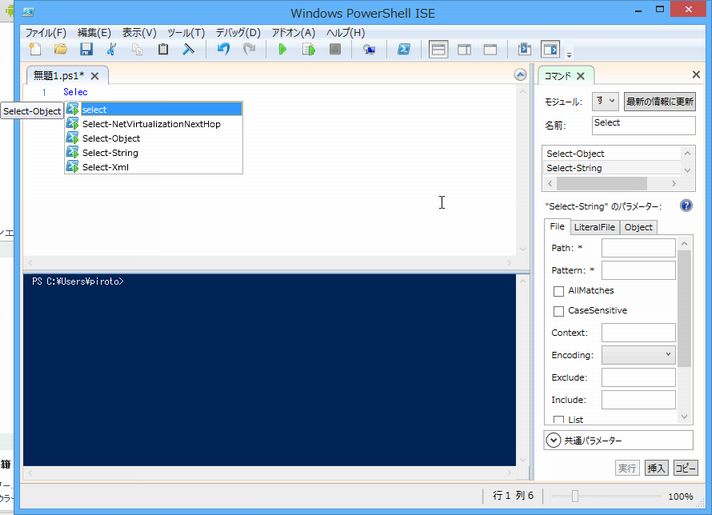
Task: Select the 無題1.ps1 script tab
Action: coord(58,75)
